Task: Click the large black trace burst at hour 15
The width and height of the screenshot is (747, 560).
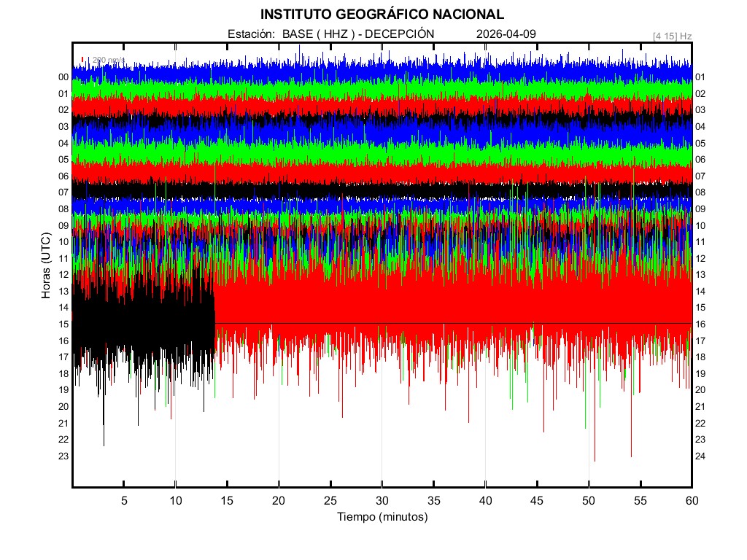Action: 142,324
